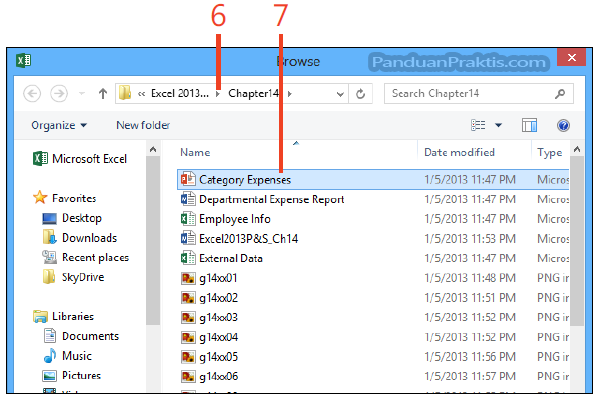The width and height of the screenshot is (596, 397).
Task: Click Word icon of Departmental Expense Report
Action: point(188,199)
